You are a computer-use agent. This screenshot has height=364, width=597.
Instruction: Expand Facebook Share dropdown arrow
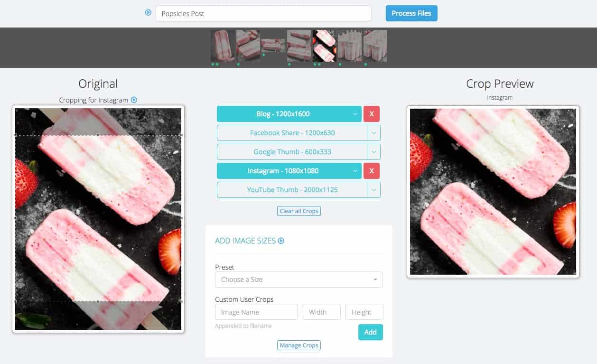[374, 133]
